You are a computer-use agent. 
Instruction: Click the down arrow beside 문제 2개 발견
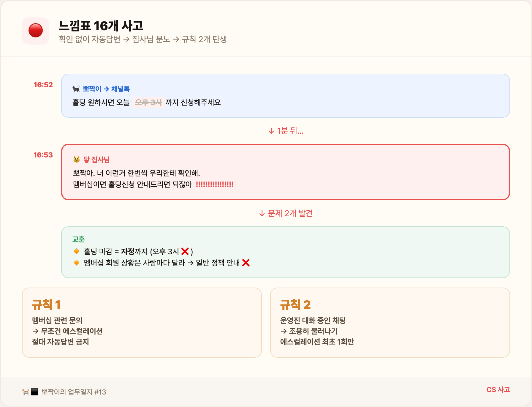262,213
